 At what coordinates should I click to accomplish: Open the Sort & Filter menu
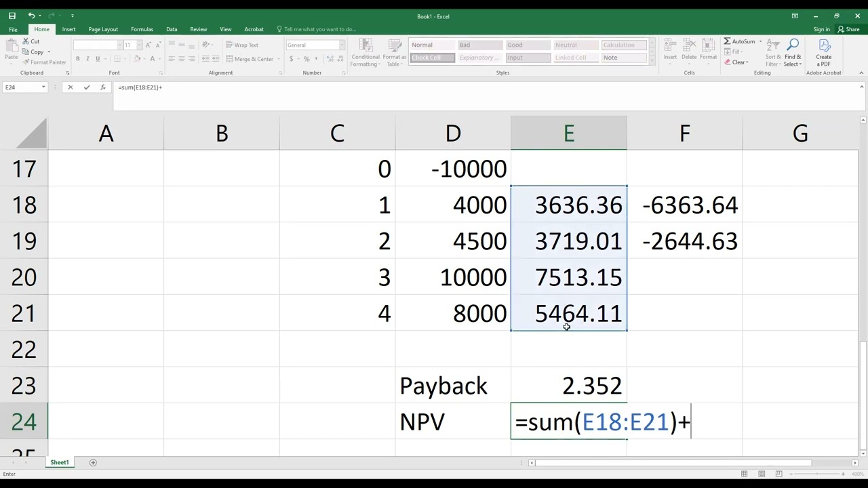pos(773,52)
